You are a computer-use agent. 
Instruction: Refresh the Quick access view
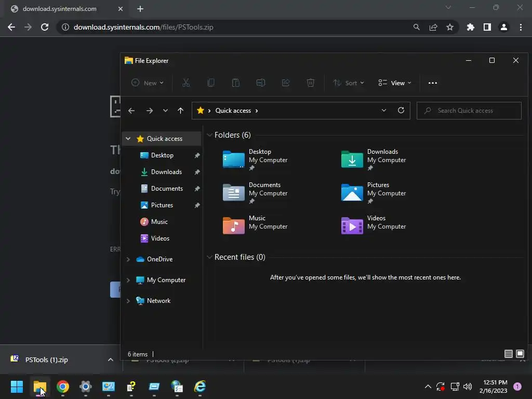[x=401, y=111]
